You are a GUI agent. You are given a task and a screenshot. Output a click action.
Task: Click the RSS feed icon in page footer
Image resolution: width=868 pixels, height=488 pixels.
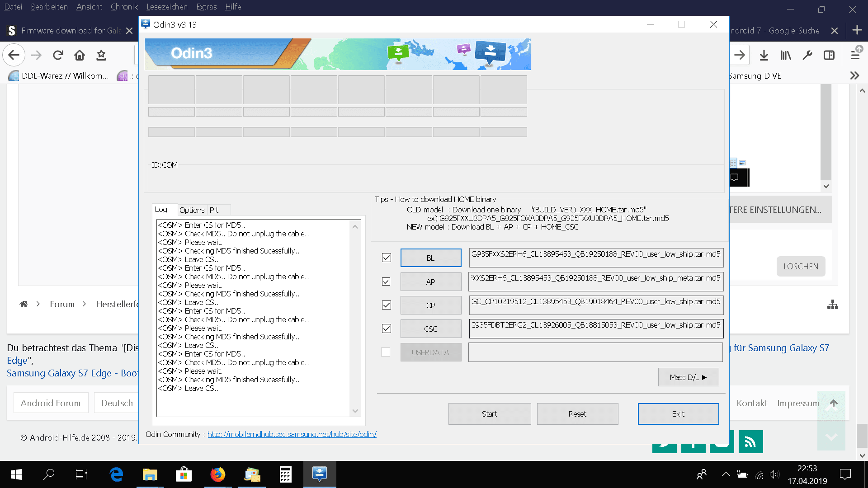[750, 441]
